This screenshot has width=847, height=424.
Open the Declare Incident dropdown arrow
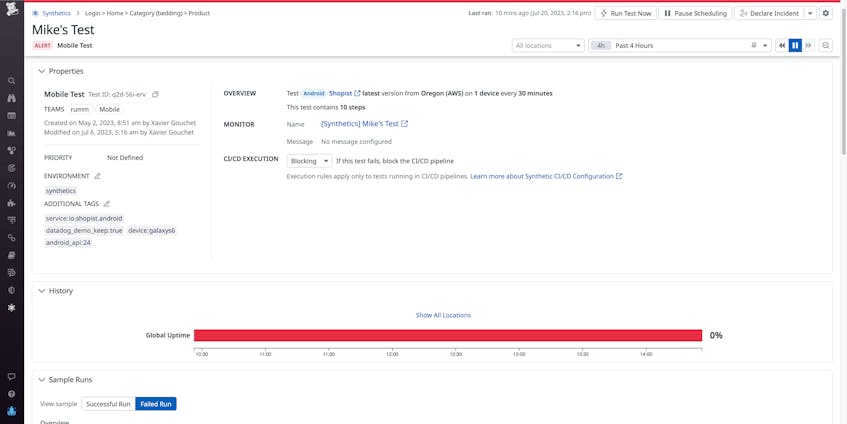(810, 14)
